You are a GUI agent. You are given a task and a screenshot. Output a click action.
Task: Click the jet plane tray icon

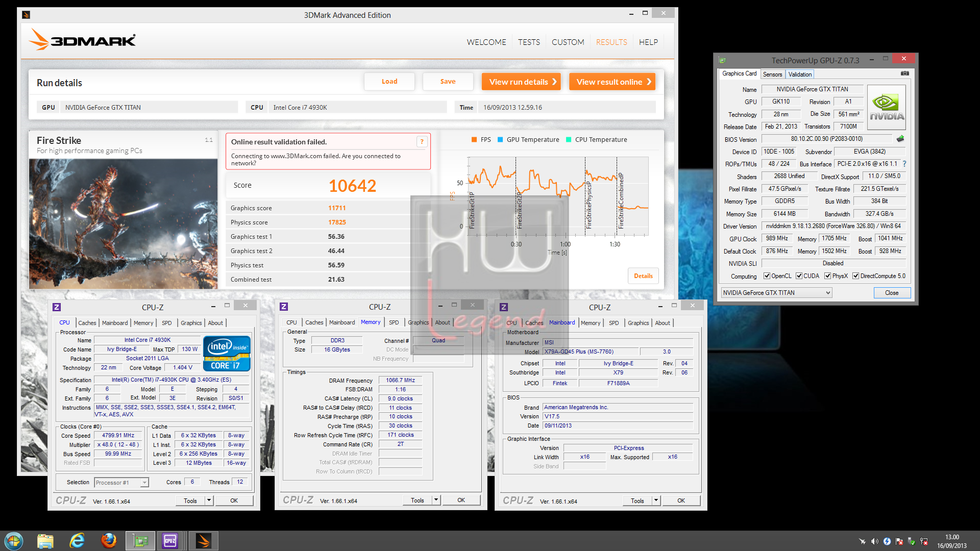pyautogui.click(x=862, y=541)
